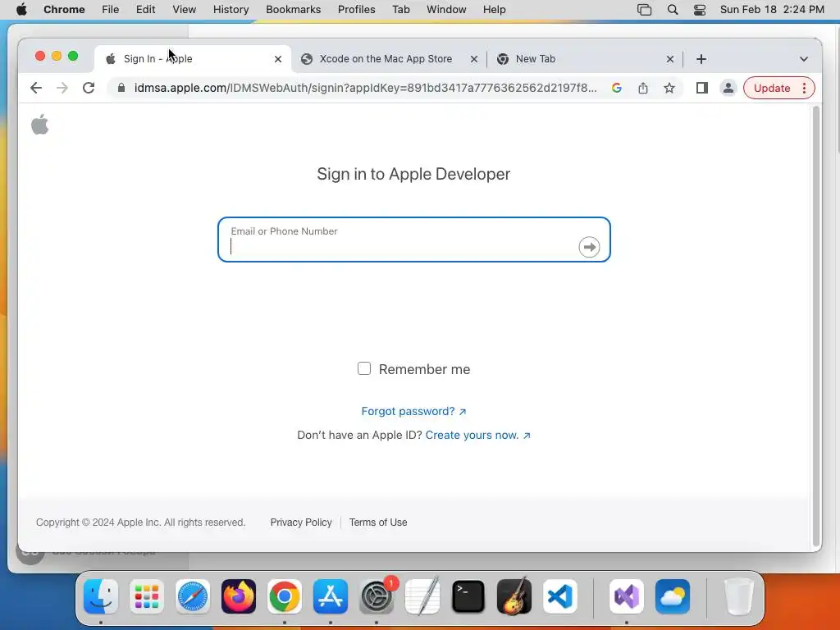840x630 pixels.
Task: Close the Xcode on the Mac App Store tab
Action: [473, 59]
